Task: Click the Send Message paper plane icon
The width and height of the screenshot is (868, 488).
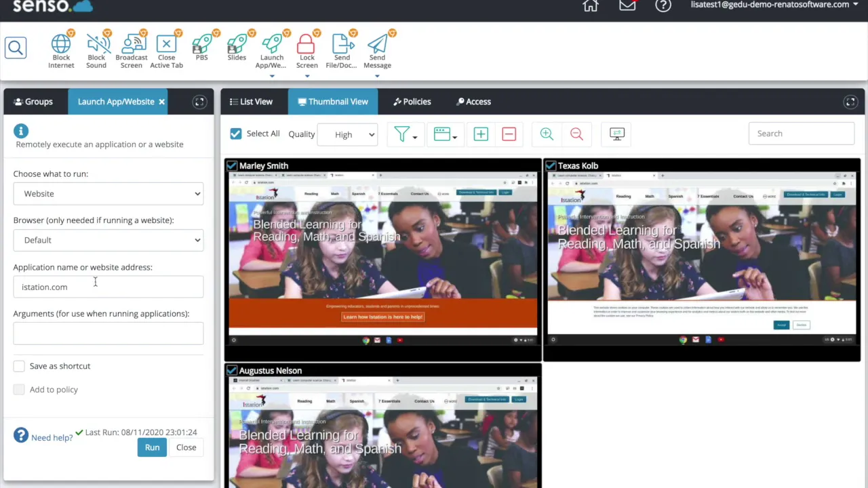Action: click(378, 44)
